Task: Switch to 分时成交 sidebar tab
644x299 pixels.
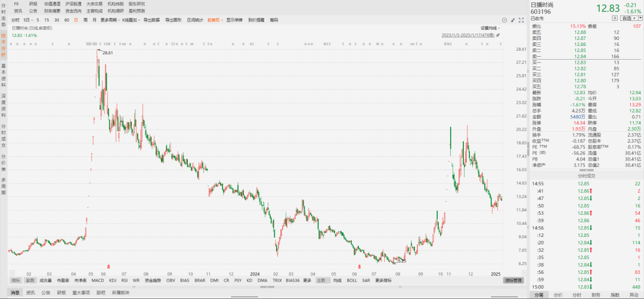Action: pos(4,137)
